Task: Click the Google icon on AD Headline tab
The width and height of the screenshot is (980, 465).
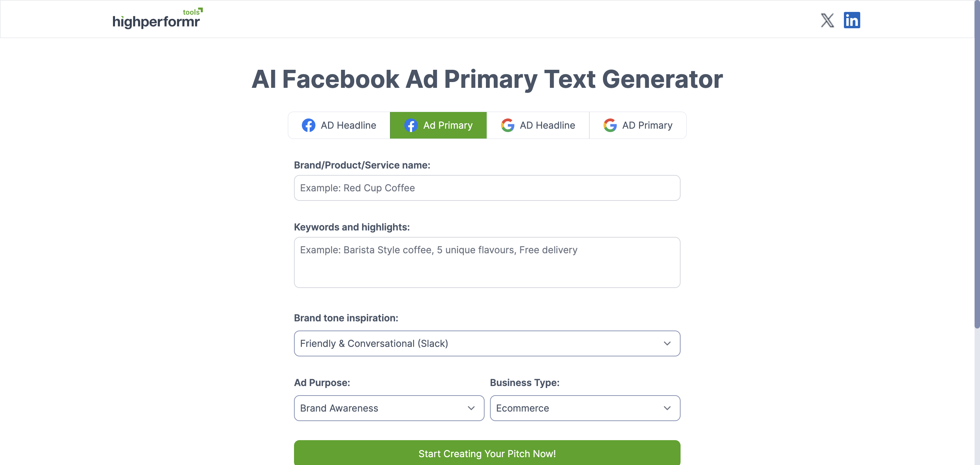Action: pos(507,125)
